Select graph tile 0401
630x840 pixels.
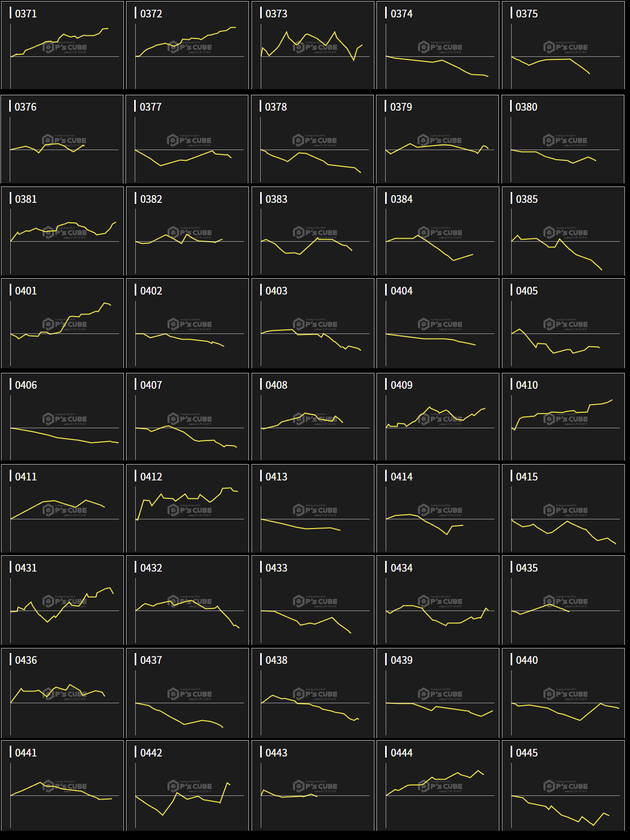[62, 323]
